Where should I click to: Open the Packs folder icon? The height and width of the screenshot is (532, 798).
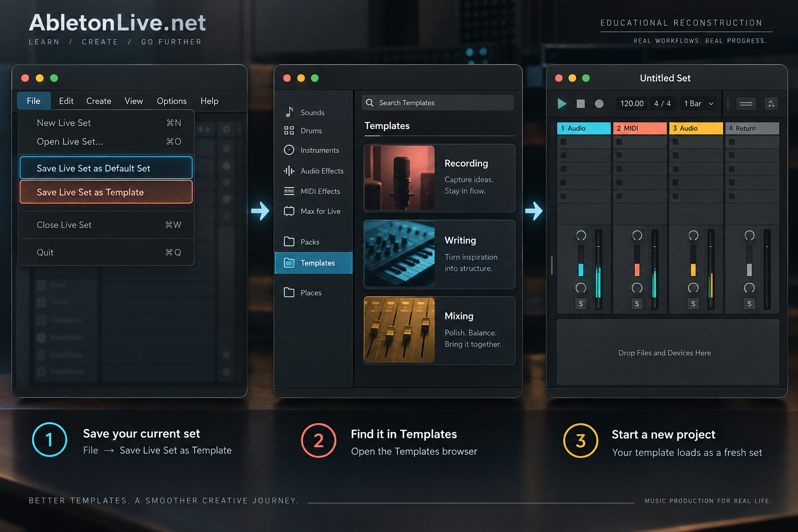pyautogui.click(x=289, y=242)
